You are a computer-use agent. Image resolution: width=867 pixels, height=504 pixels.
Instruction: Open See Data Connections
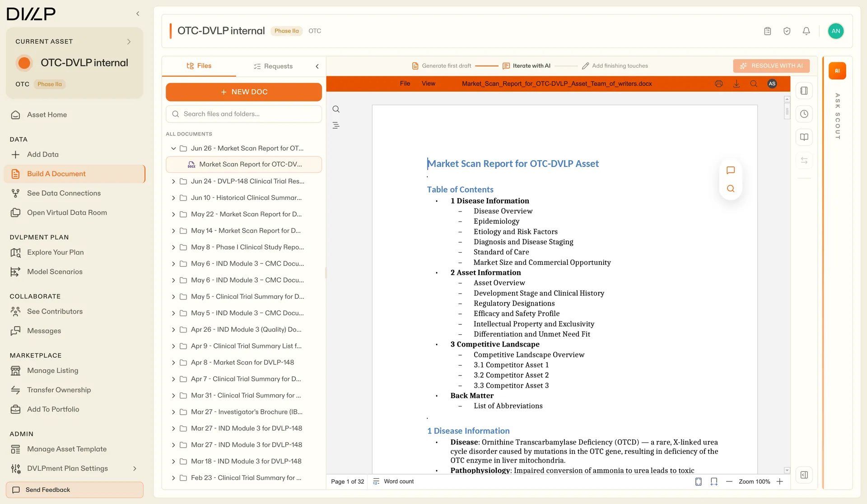click(75, 194)
